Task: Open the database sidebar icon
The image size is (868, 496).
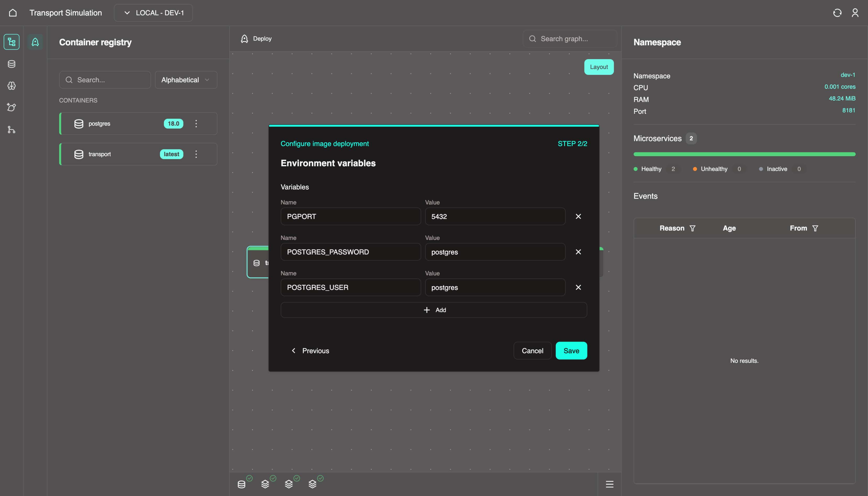Action: pyautogui.click(x=12, y=64)
